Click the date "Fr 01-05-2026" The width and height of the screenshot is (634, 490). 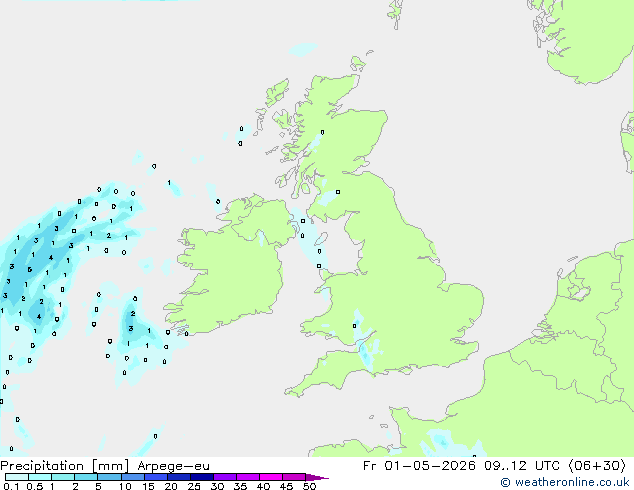click(x=419, y=466)
